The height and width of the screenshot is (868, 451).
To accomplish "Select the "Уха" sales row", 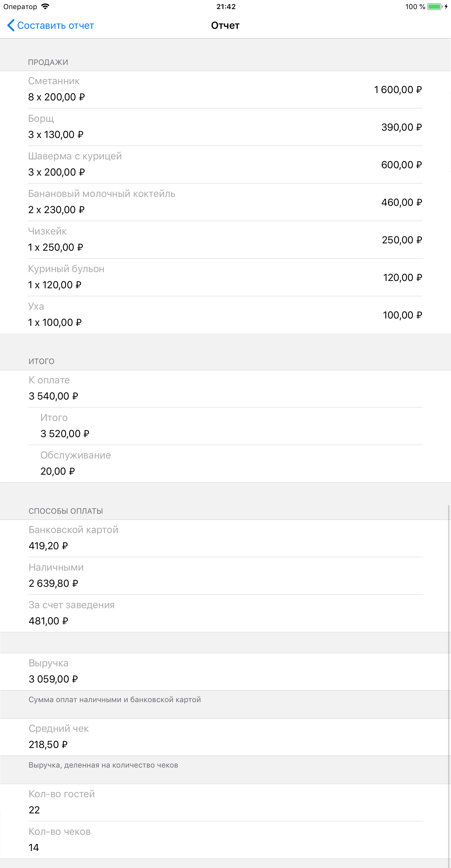I will click(x=225, y=315).
